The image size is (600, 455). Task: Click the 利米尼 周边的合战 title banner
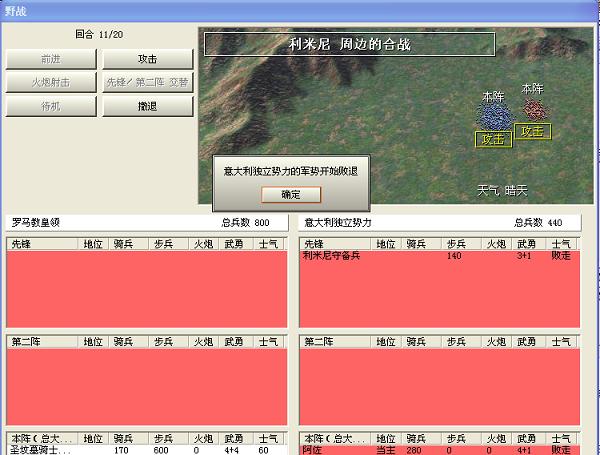pyautogui.click(x=349, y=44)
